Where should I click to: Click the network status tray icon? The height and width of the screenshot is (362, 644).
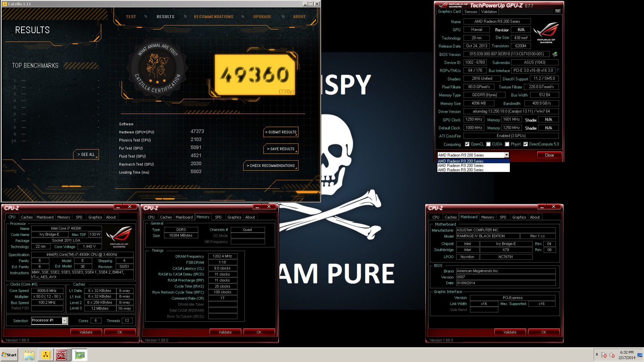click(604, 355)
